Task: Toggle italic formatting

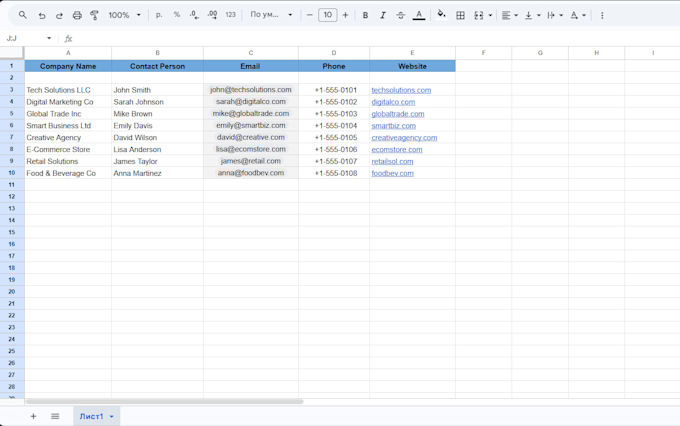Action: 382,15
